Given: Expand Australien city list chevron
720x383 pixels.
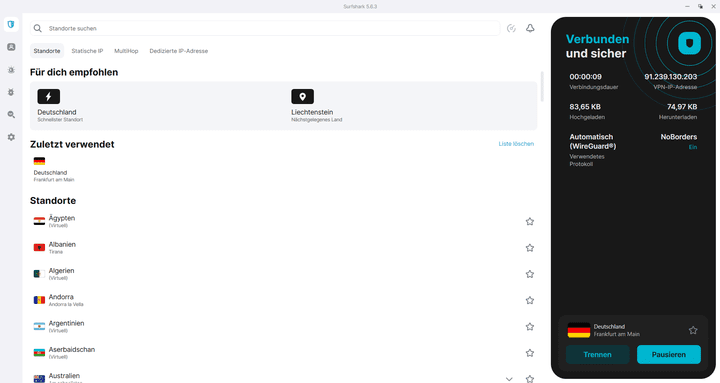Looking at the screenshot, I should 509,379.
